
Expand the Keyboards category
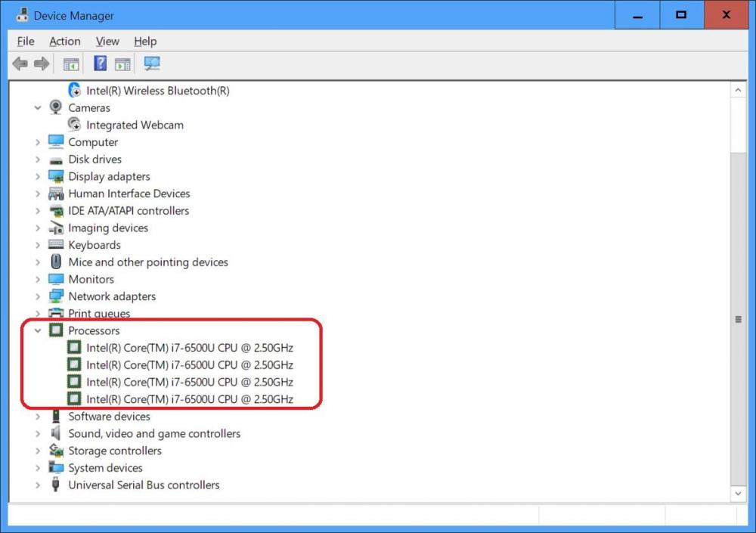38,245
